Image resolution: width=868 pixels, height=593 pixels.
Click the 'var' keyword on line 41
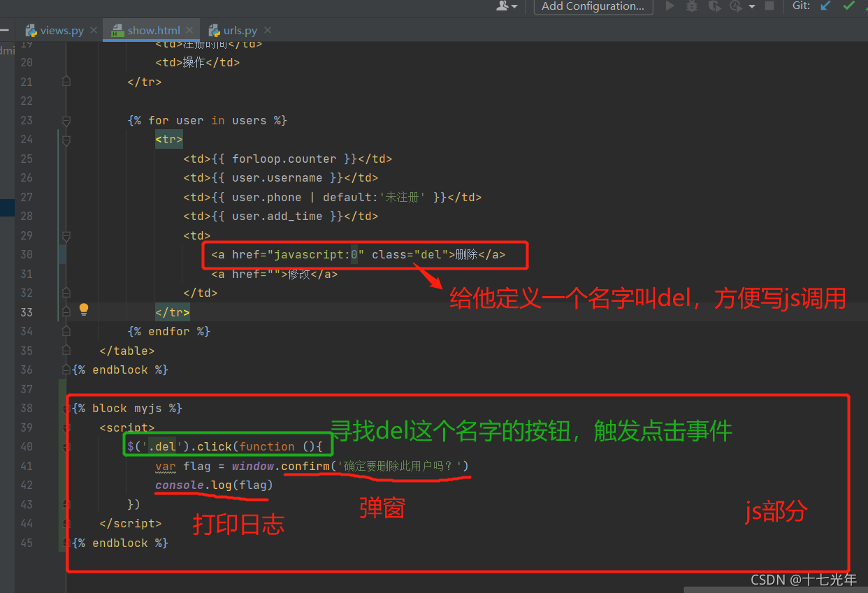click(166, 466)
